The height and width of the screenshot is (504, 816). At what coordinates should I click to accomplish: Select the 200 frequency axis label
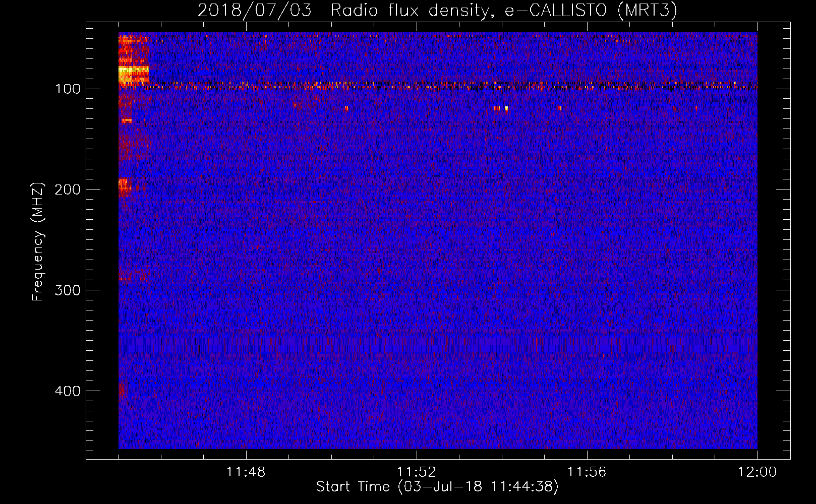(x=67, y=190)
